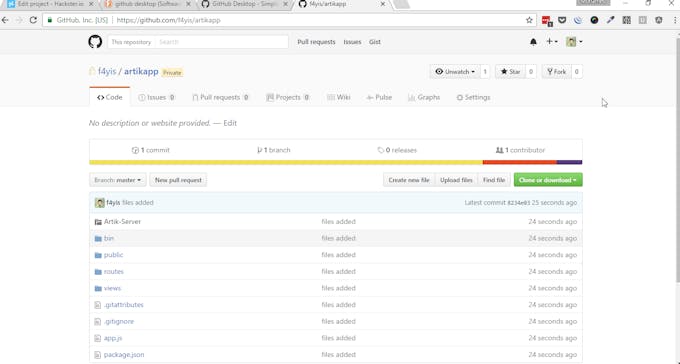680x364 pixels.
Task: Switch to the Code tab
Action: pyautogui.click(x=110, y=97)
